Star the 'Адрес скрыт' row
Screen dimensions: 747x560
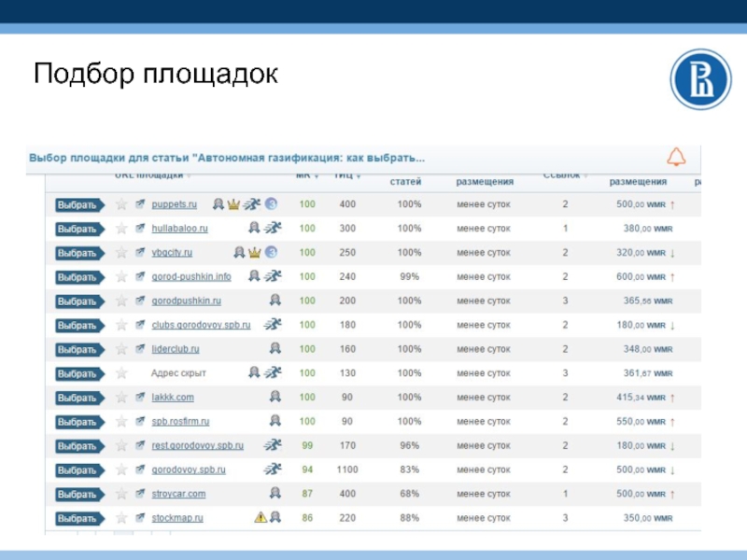pyautogui.click(x=121, y=373)
